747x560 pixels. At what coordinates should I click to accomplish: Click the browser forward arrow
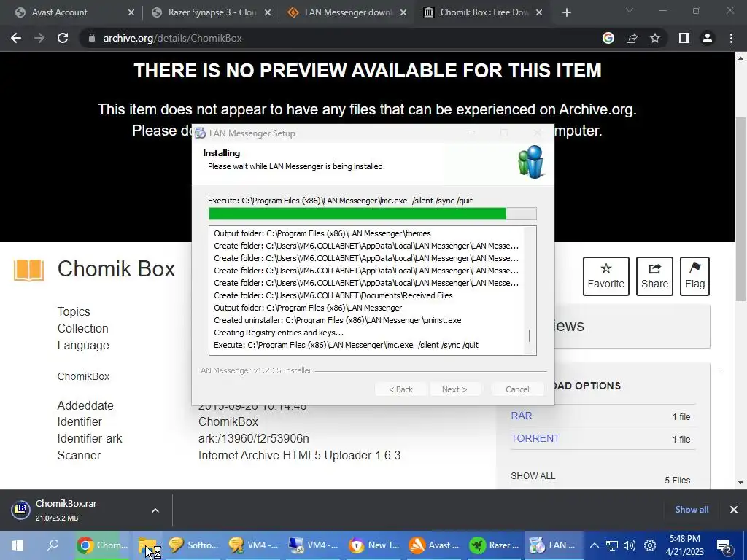coord(39,38)
